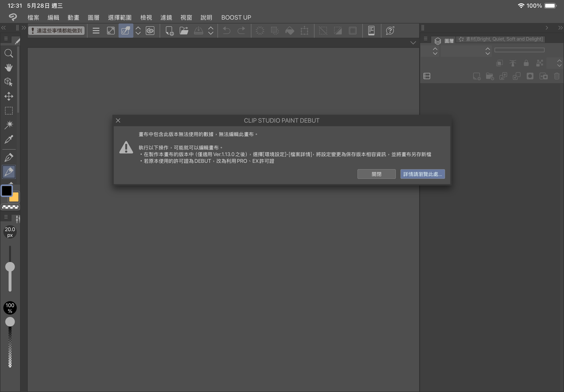564x392 pixels.
Task: Select the transparent color checkered swatch
Action: pos(10,207)
